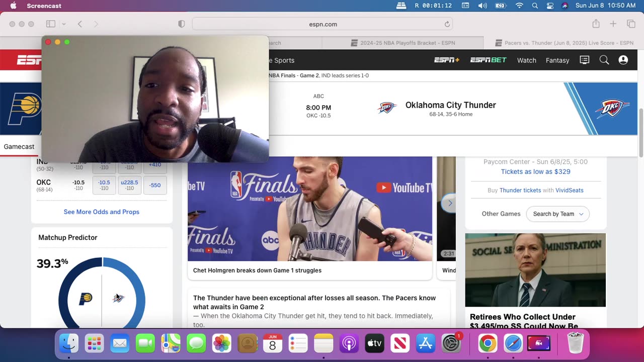The width and height of the screenshot is (644, 362).
Task: Click the page scrollbar on the right edge
Action: [x=640, y=132]
